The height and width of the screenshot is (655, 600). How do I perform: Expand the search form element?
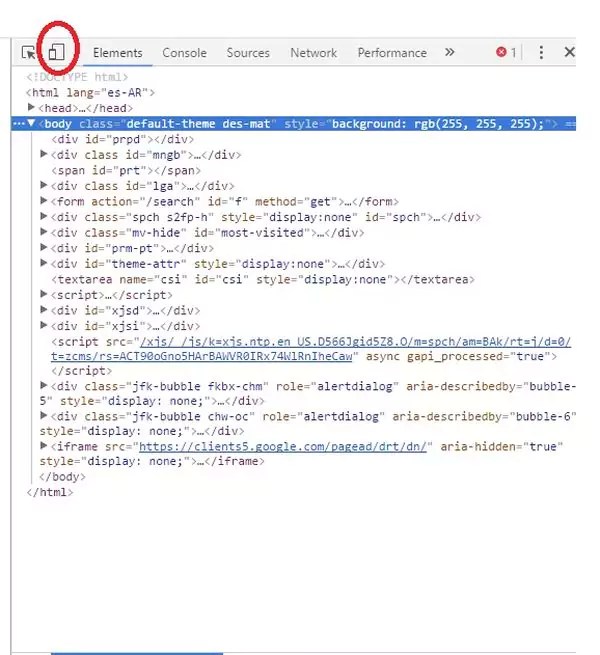click(x=43, y=201)
